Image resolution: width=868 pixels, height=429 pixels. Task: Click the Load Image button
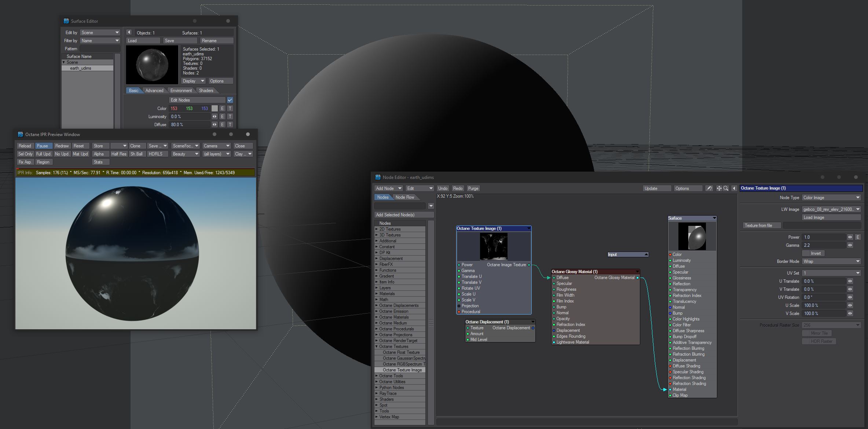pos(831,217)
